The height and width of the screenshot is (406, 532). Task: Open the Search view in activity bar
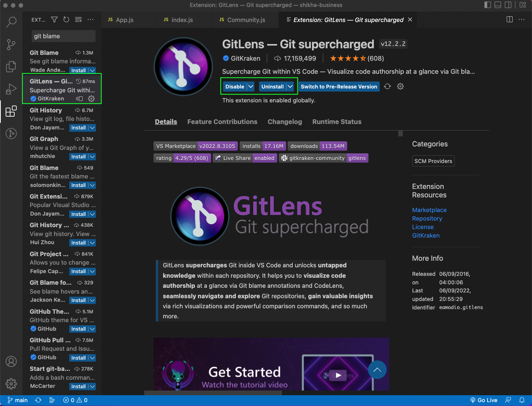click(x=11, y=22)
